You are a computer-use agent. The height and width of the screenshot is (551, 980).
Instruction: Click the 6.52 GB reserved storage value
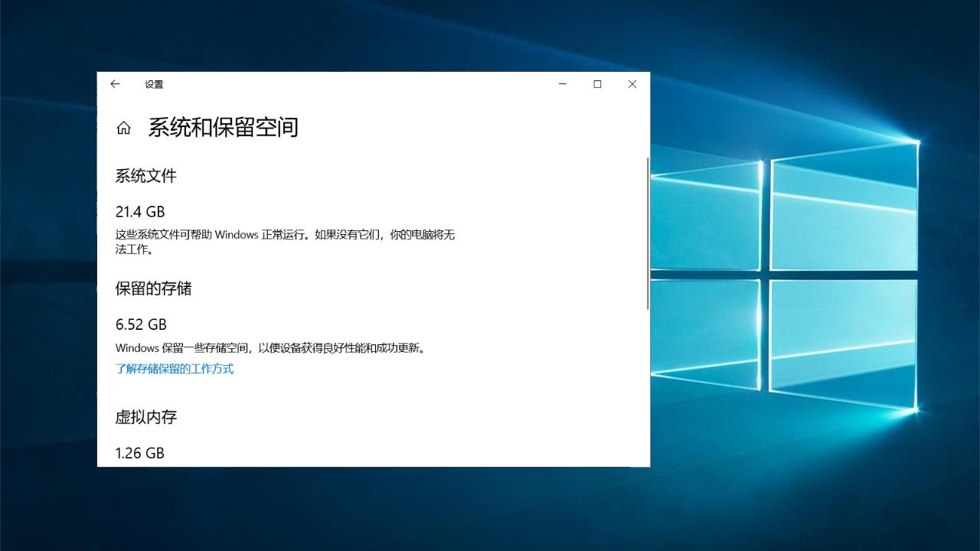point(140,324)
